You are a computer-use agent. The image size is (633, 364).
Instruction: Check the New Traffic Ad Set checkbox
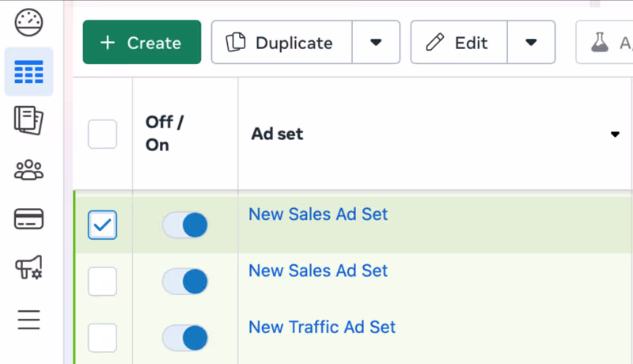pyautogui.click(x=103, y=338)
